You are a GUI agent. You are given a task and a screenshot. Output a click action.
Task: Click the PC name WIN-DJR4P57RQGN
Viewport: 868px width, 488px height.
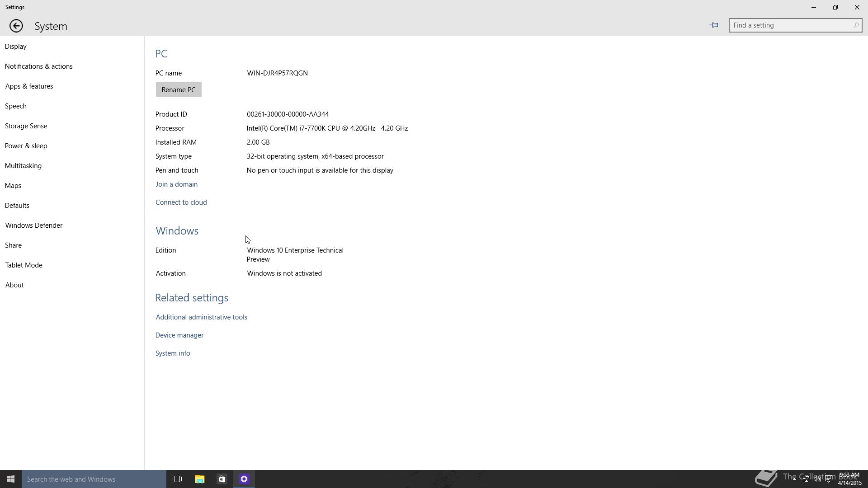click(x=278, y=73)
